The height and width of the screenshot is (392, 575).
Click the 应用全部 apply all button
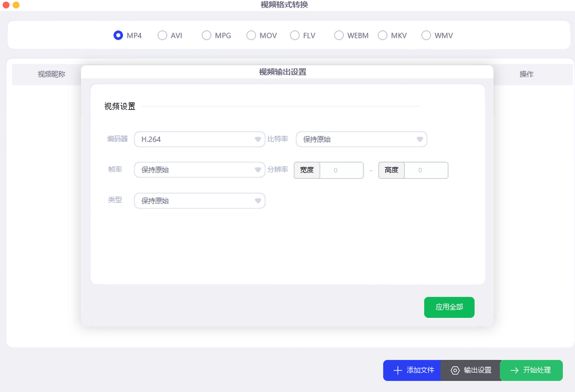(x=449, y=307)
